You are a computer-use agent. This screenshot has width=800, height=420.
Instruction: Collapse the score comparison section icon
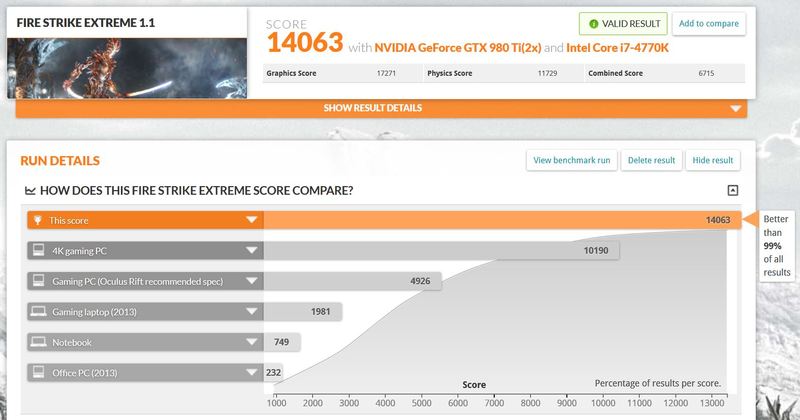pyautogui.click(x=733, y=190)
